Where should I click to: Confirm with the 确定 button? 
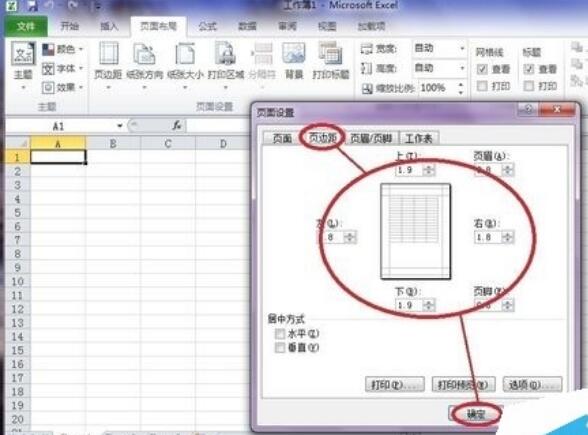point(476,414)
